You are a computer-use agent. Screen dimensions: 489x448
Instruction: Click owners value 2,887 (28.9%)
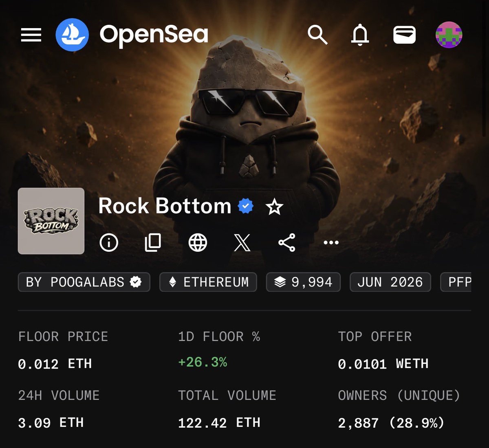[391, 423]
